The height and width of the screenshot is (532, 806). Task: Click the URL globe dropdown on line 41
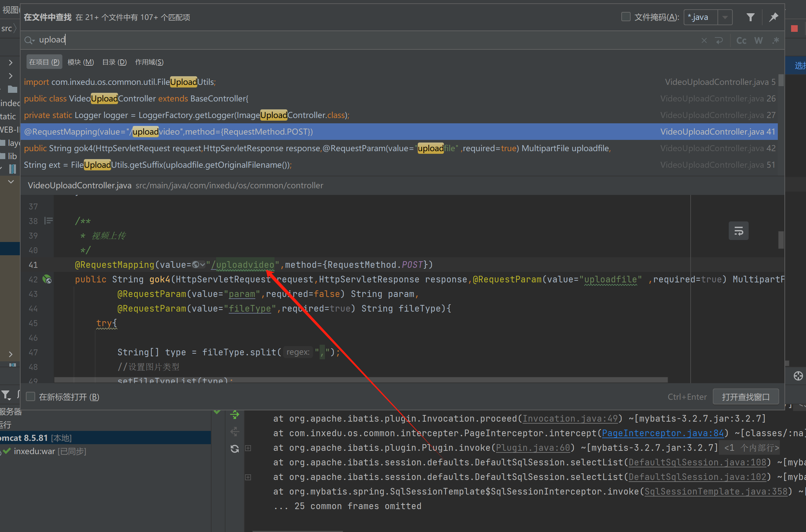[199, 265]
